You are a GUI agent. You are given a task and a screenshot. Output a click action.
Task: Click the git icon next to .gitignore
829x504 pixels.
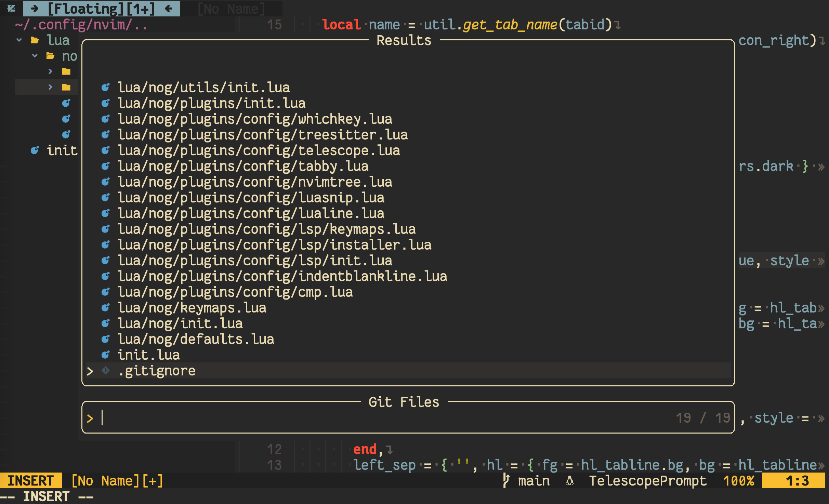pos(105,370)
